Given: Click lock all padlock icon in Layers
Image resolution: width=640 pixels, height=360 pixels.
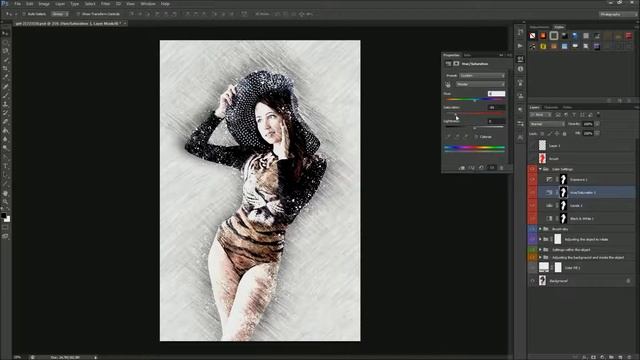Looking at the screenshot, I should tap(564, 133).
